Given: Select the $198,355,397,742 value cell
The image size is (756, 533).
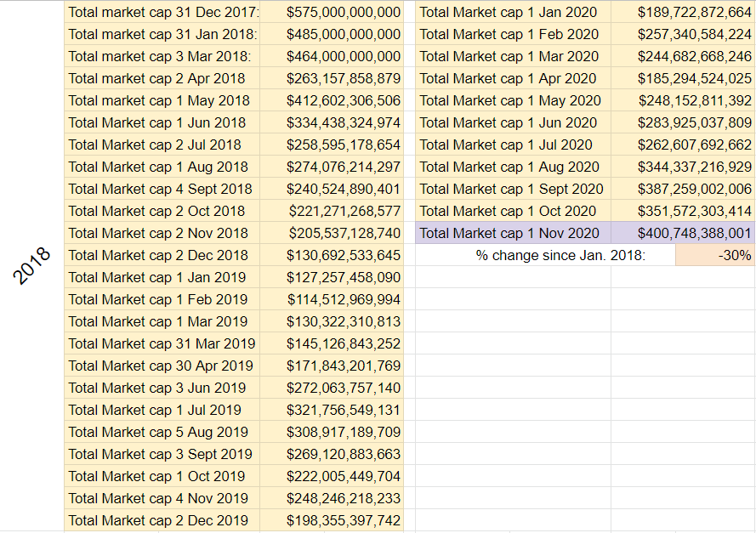Looking at the screenshot, I should pos(332,520).
